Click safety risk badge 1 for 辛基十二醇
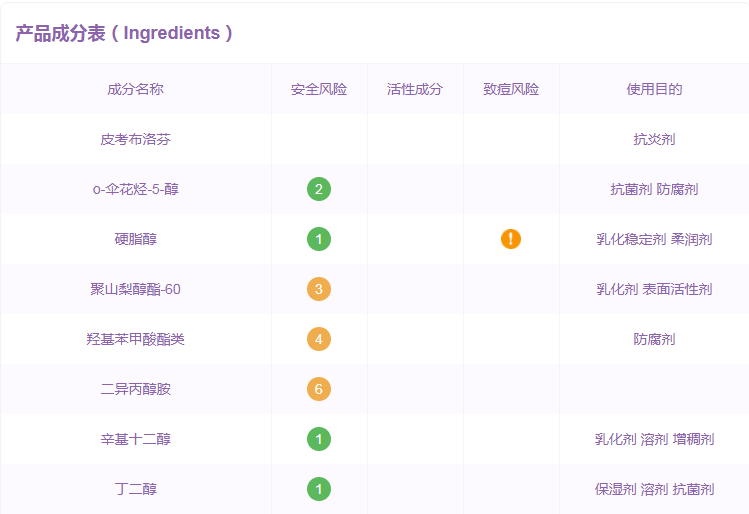 [319, 439]
